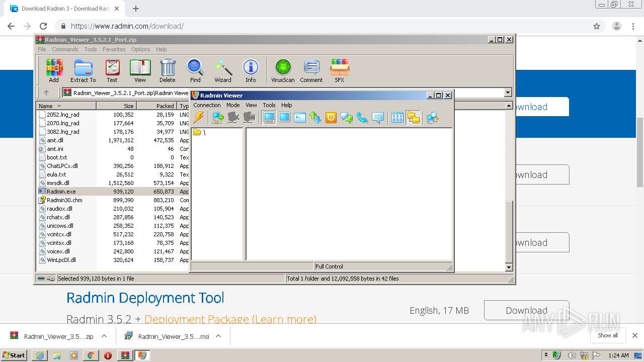This screenshot has width=644, height=362.
Task: Open Deployment Package Learn more link
Action: 230,319
